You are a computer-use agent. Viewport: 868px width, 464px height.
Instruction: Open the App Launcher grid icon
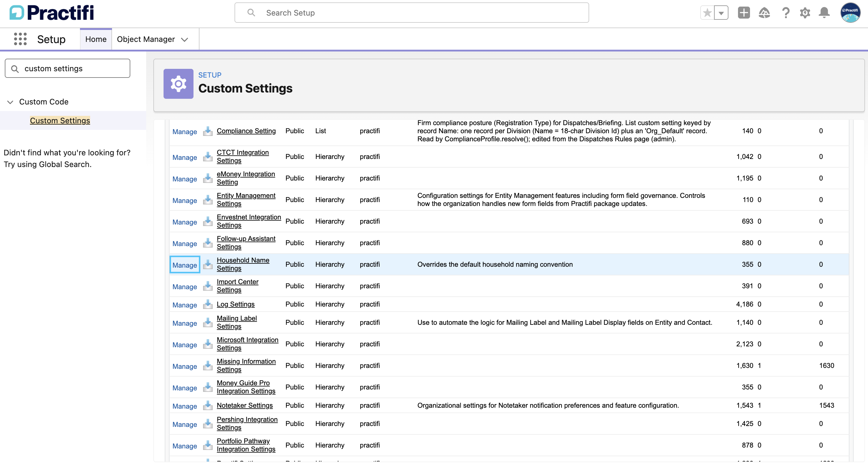pos(20,39)
